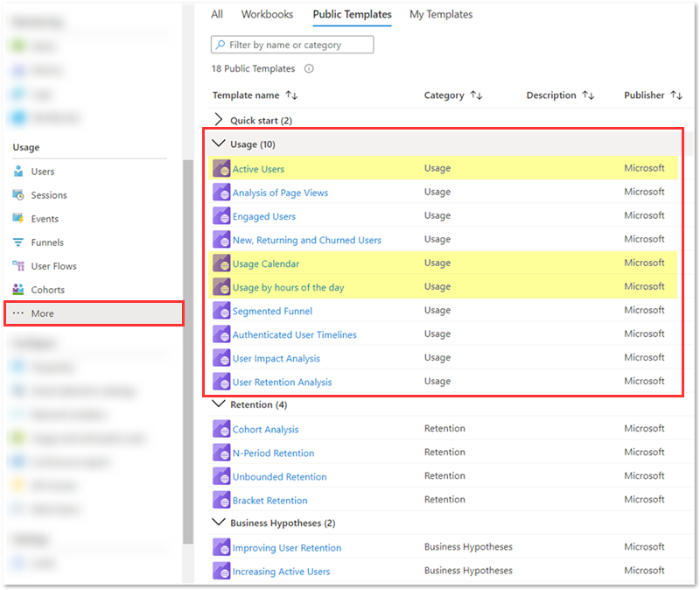Open the Bracket Retention link

[270, 500]
